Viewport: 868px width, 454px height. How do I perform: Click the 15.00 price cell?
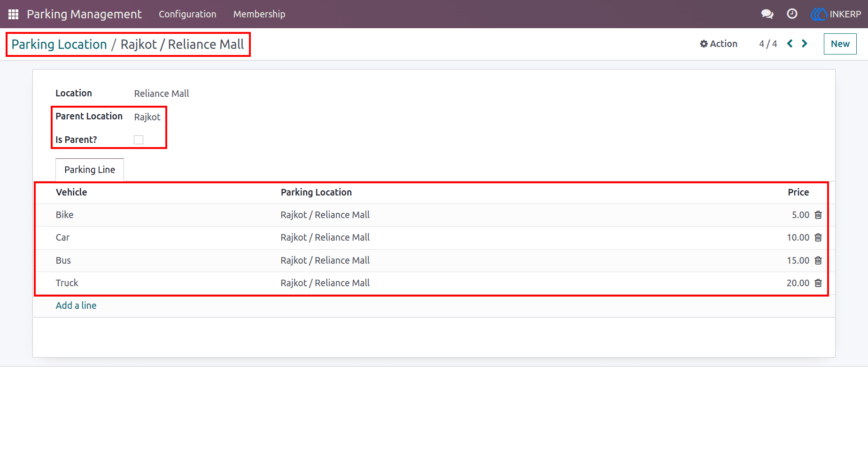click(x=798, y=260)
